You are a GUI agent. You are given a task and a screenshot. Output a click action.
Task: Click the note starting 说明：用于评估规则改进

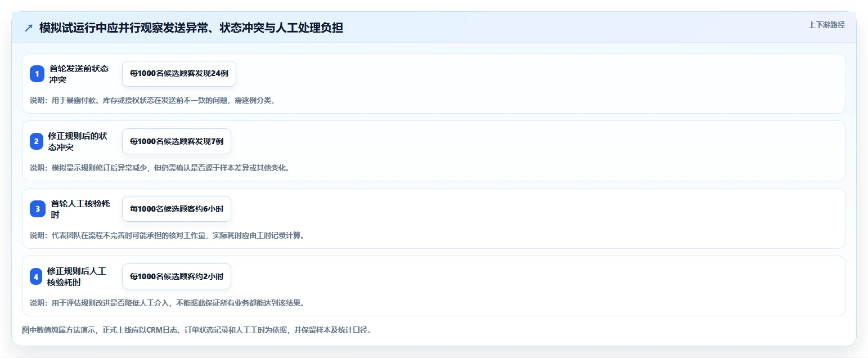167,303
